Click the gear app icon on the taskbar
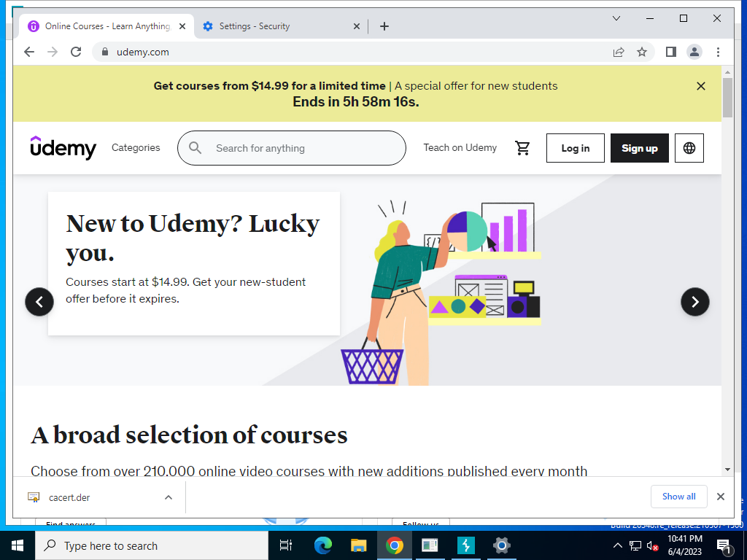747x560 pixels. point(501,545)
